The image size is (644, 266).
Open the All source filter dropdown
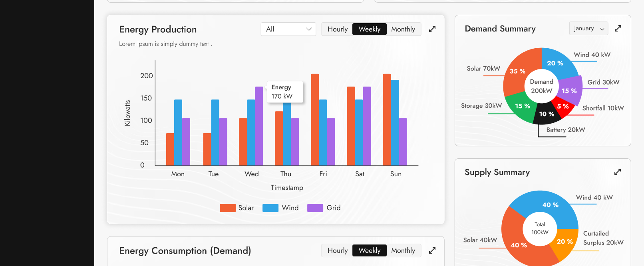[x=288, y=29]
